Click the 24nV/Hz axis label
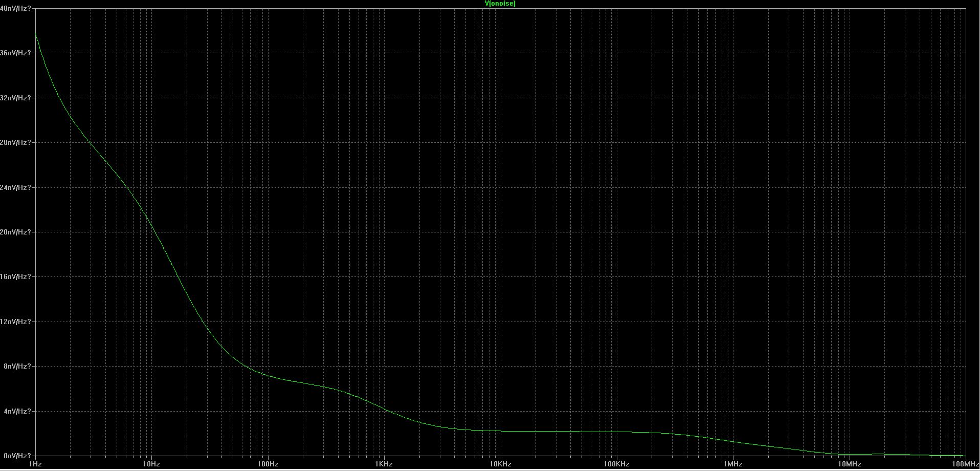The width and height of the screenshot is (980, 471). (15, 187)
